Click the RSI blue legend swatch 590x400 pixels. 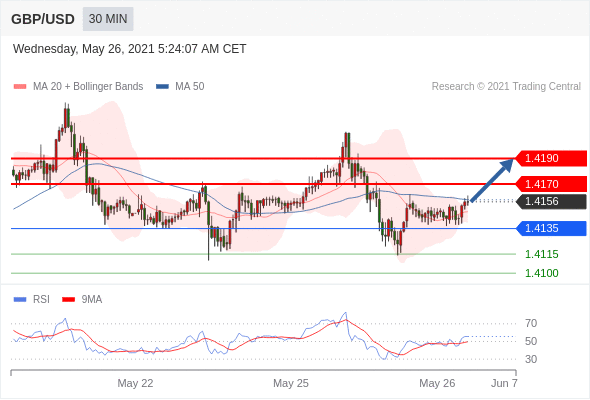pos(20,300)
